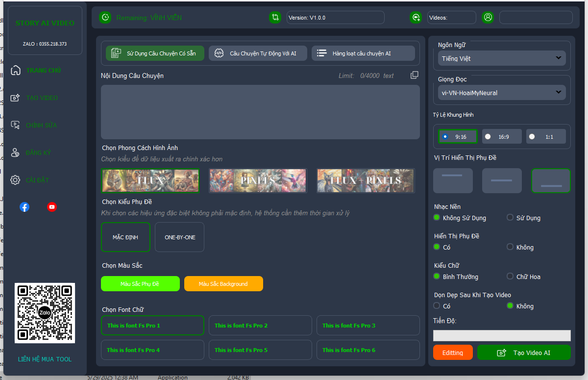588x380 pixels.
Task: Choose Chữ Hoa text style
Action: coord(524,277)
